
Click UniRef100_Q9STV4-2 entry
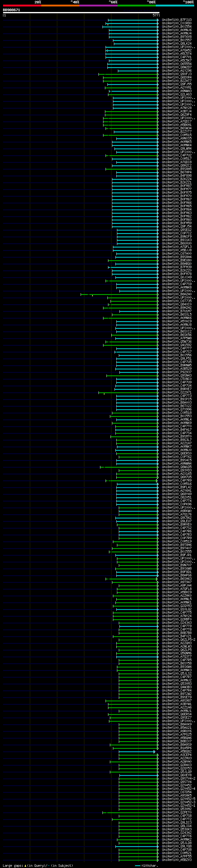pos(179,778)
